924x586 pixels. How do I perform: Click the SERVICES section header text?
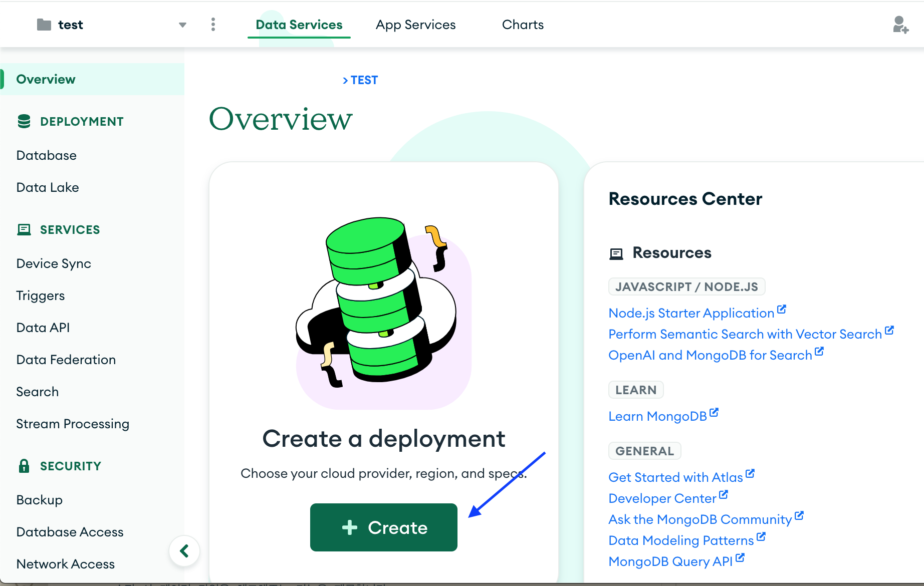point(70,230)
